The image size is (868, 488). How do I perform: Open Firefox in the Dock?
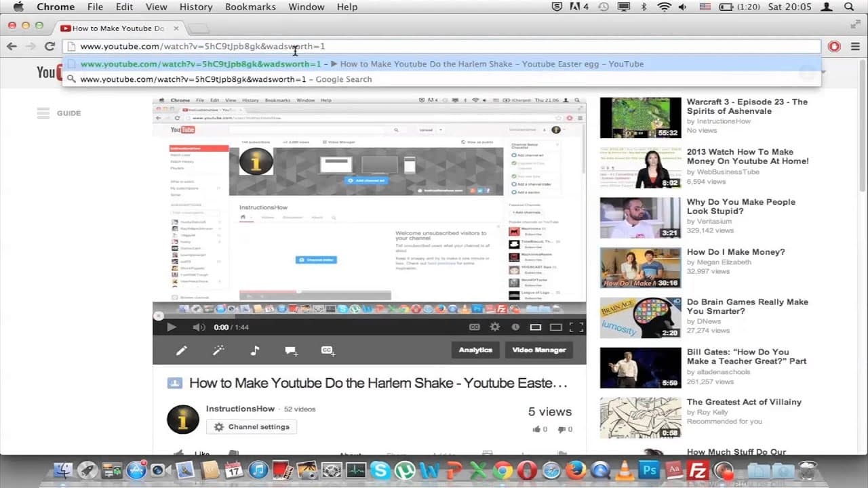pos(575,470)
